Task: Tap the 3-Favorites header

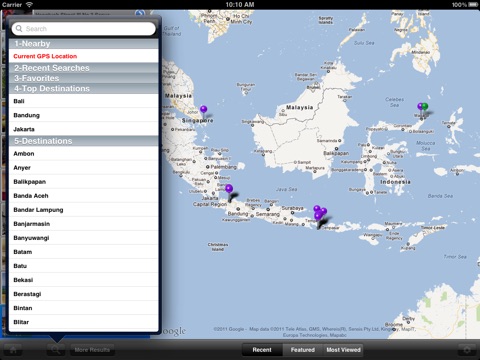Action: 83,78
